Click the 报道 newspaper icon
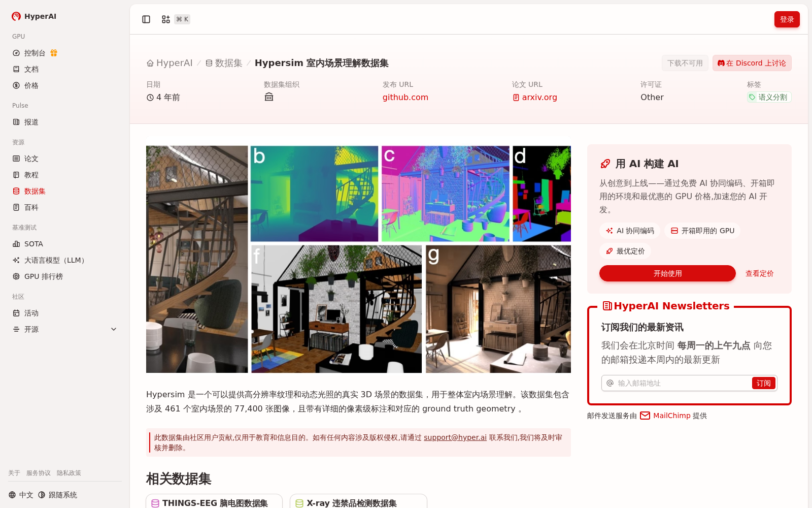The image size is (812, 508). click(16, 122)
